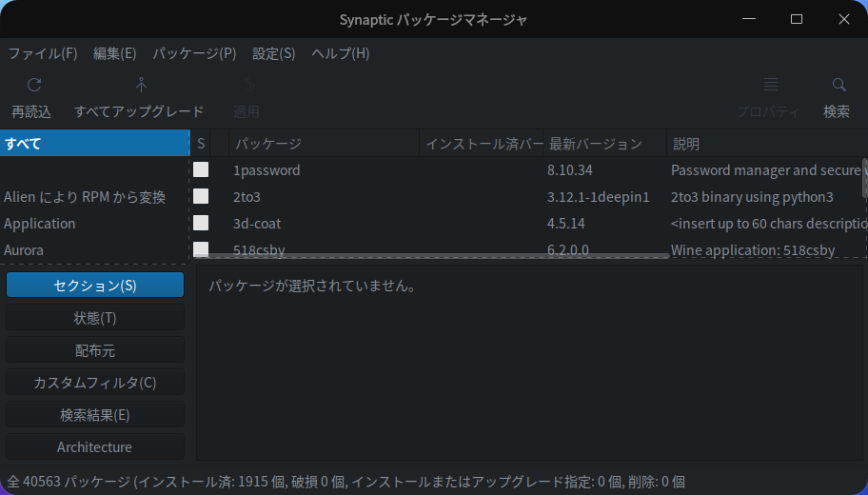Close the Synaptic window

click(x=843, y=19)
